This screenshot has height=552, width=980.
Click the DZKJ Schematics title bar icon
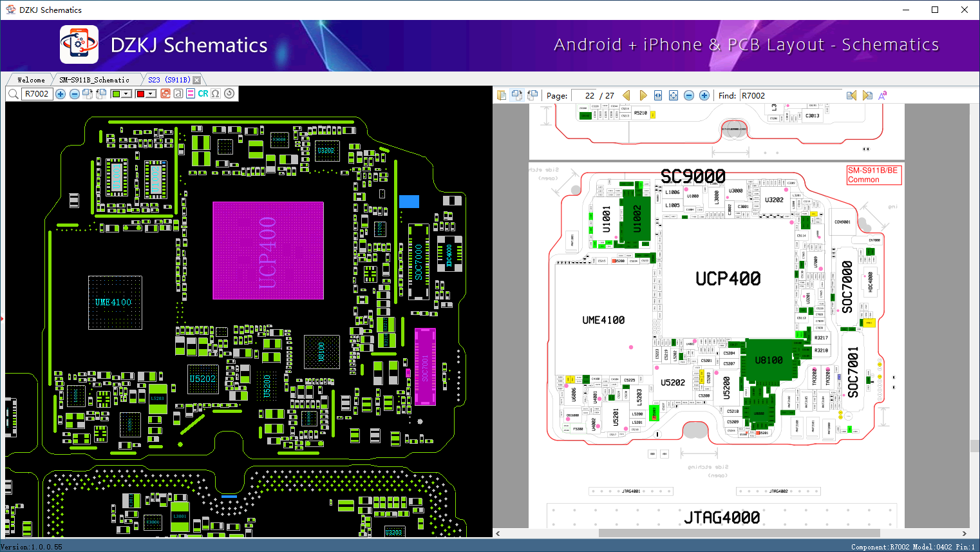click(x=10, y=10)
